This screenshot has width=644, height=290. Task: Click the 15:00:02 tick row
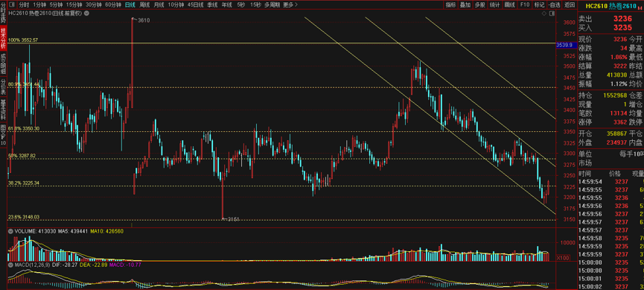click(610, 287)
